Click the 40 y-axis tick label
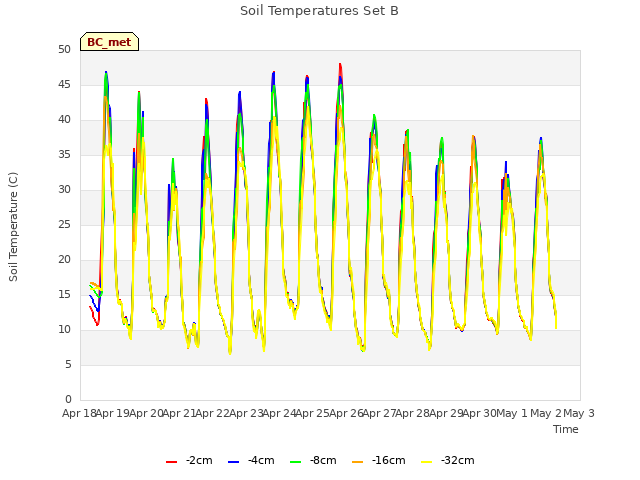The height and width of the screenshot is (480, 640). pos(64,120)
